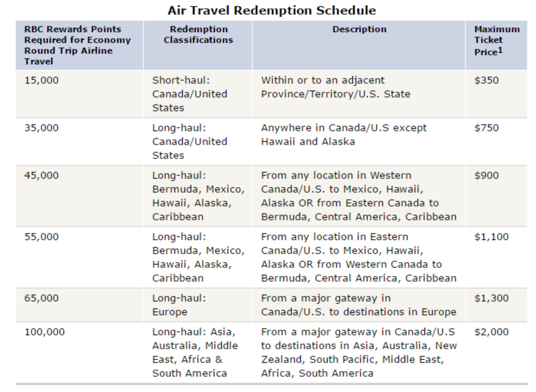Select the 100,000 points cell
This screenshot has width=536, height=392.
click(44, 332)
